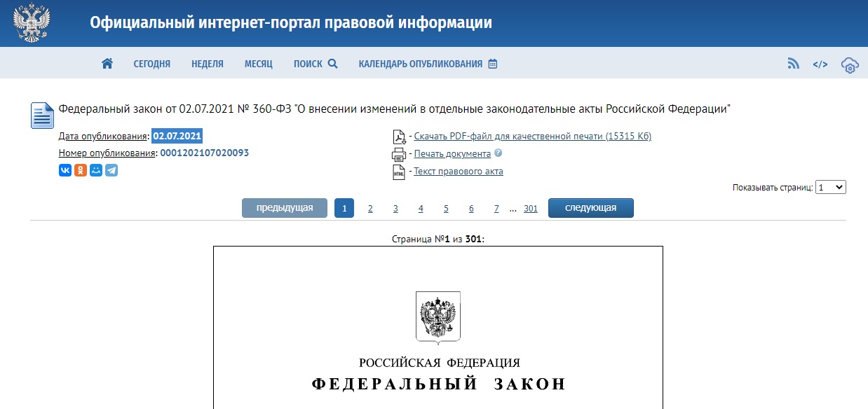This screenshot has height=409, width=868.
Task: Click magnifier icon next to ПОИСК
Action: tap(332, 64)
